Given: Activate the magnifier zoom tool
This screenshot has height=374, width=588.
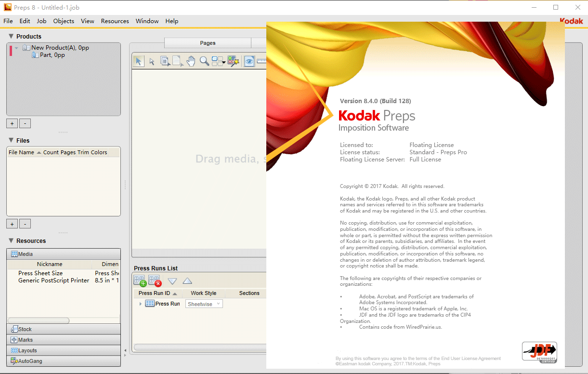Looking at the screenshot, I should pos(204,61).
